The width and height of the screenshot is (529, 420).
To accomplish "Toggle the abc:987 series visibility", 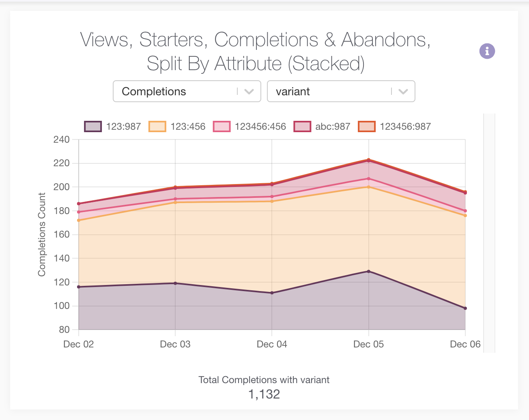I will pos(333,126).
